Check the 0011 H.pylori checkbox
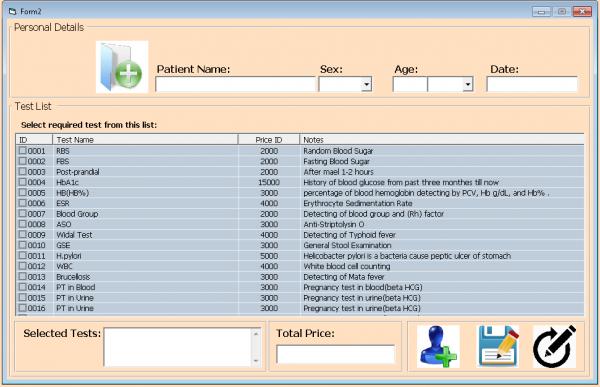600x387 pixels. pos(23,256)
